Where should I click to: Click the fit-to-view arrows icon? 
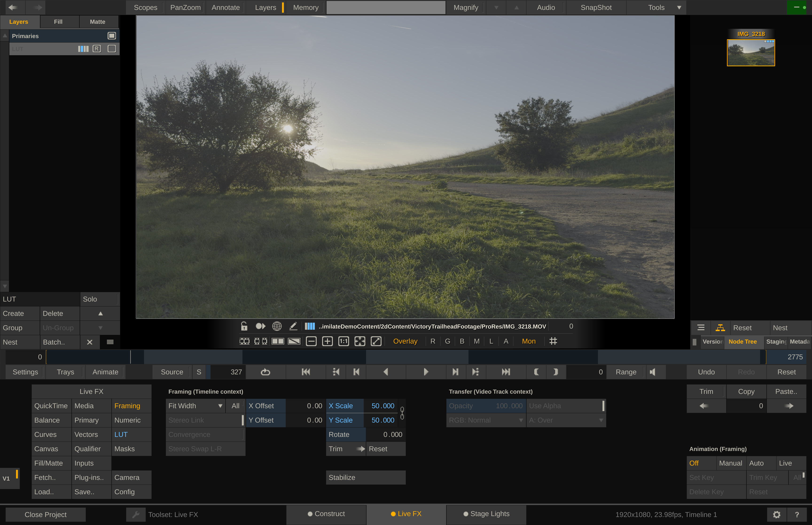tap(360, 341)
